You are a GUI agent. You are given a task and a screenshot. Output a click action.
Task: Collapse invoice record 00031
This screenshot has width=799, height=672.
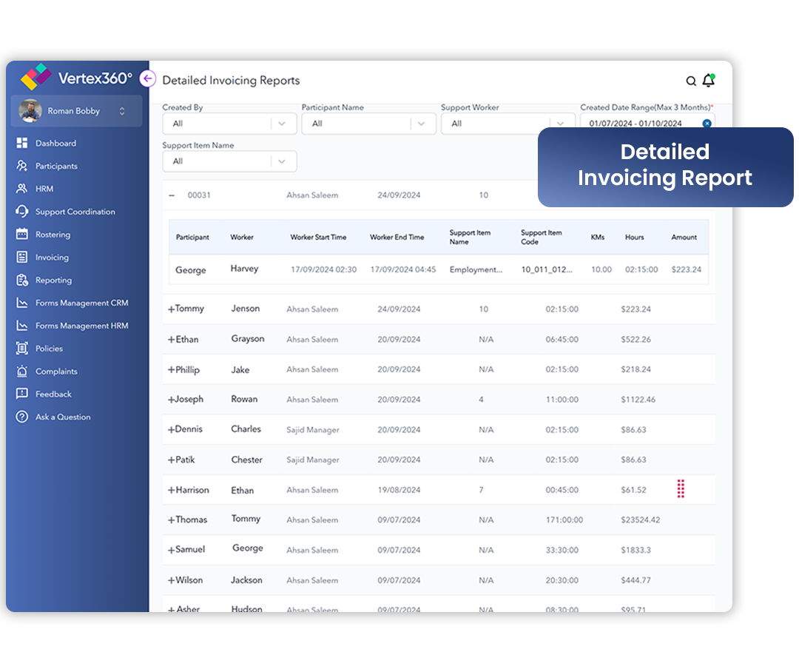[171, 195]
